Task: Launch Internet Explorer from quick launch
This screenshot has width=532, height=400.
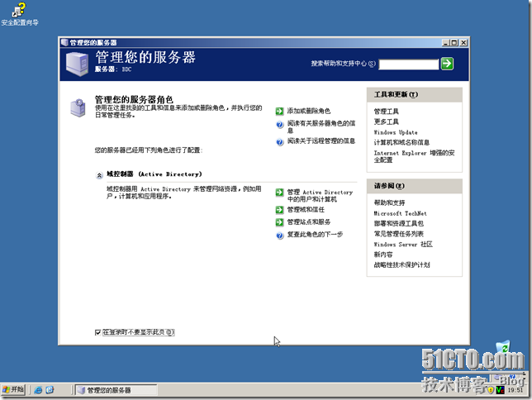Action: 38,390
